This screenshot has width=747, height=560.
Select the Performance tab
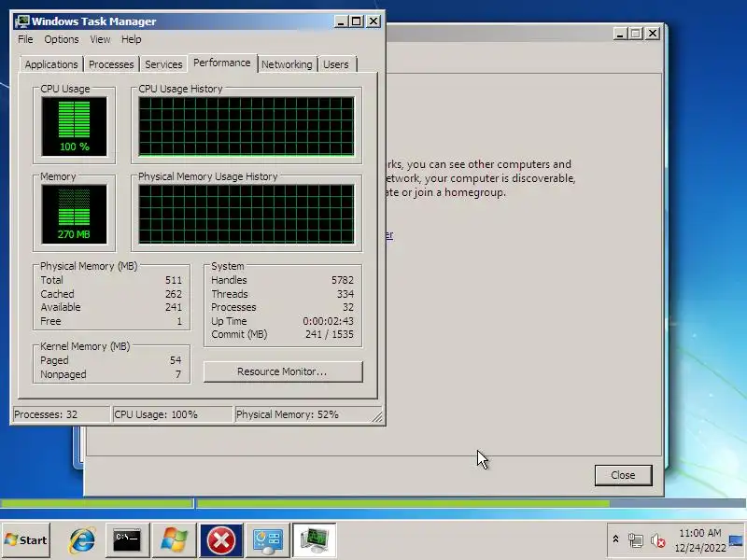tap(222, 63)
